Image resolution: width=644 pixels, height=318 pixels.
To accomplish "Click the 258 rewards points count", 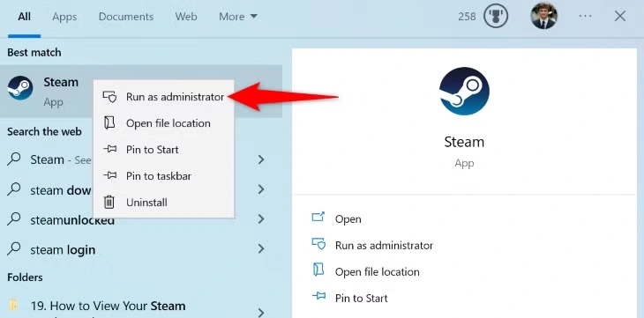I will [467, 17].
